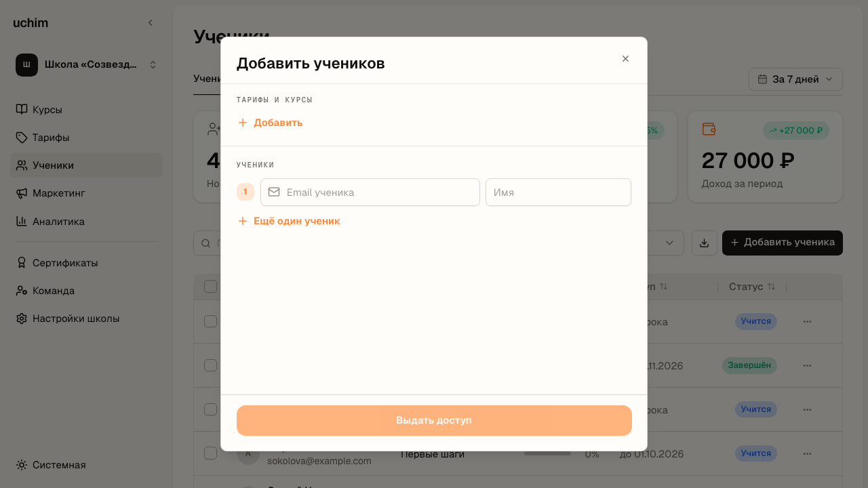Open row actions menu for first student
868x488 pixels.
(x=807, y=321)
